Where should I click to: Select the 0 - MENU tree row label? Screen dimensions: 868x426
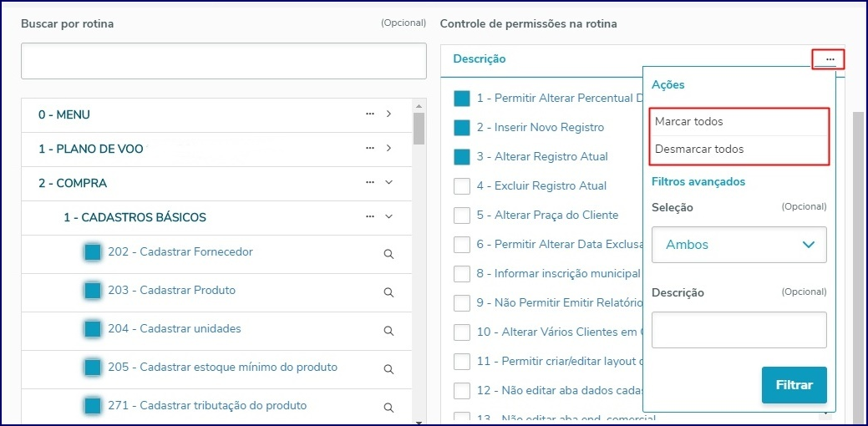coord(64,114)
